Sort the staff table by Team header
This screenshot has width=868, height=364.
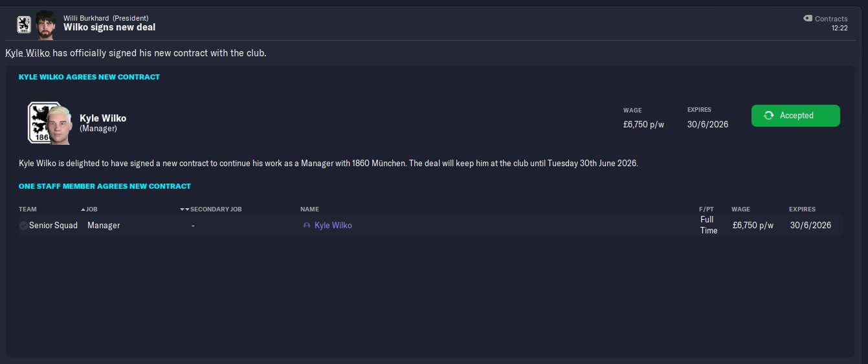click(x=28, y=209)
